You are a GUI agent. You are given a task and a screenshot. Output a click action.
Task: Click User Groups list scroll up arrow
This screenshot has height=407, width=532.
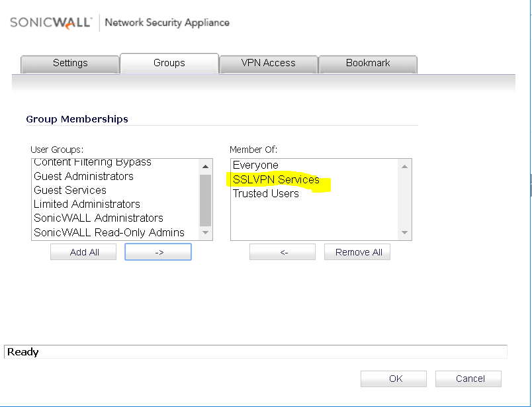point(205,166)
